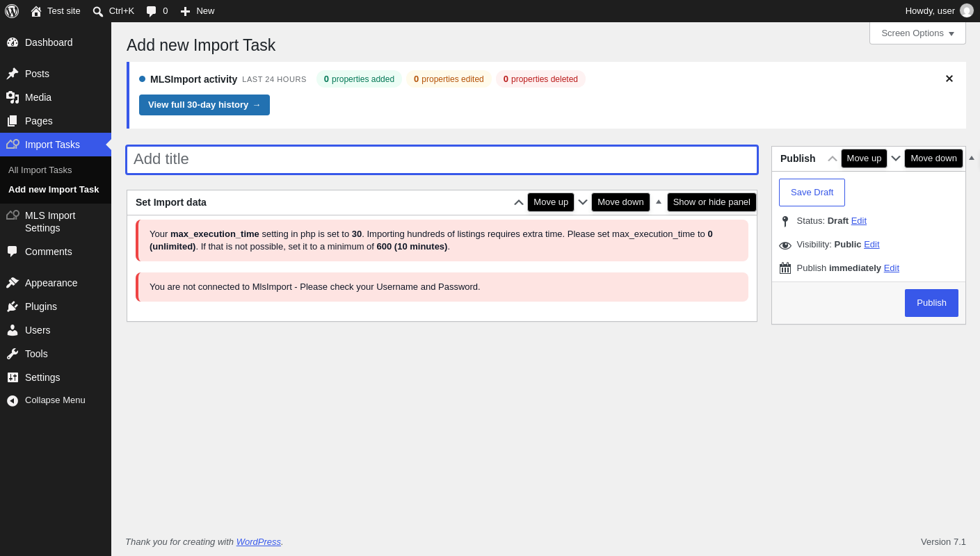The height and width of the screenshot is (556, 980).
Task: Edit the Draft status
Action: (859, 220)
